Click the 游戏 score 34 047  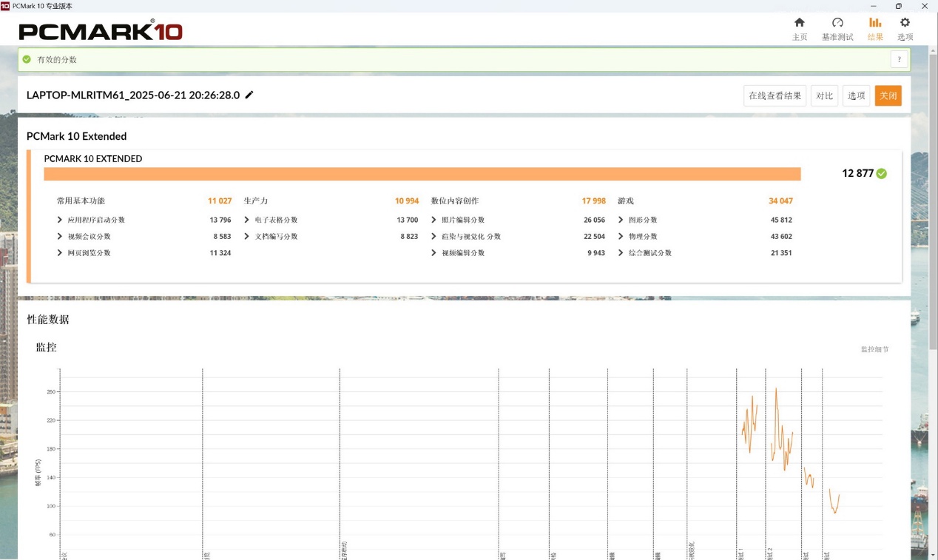(x=781, y=201)
